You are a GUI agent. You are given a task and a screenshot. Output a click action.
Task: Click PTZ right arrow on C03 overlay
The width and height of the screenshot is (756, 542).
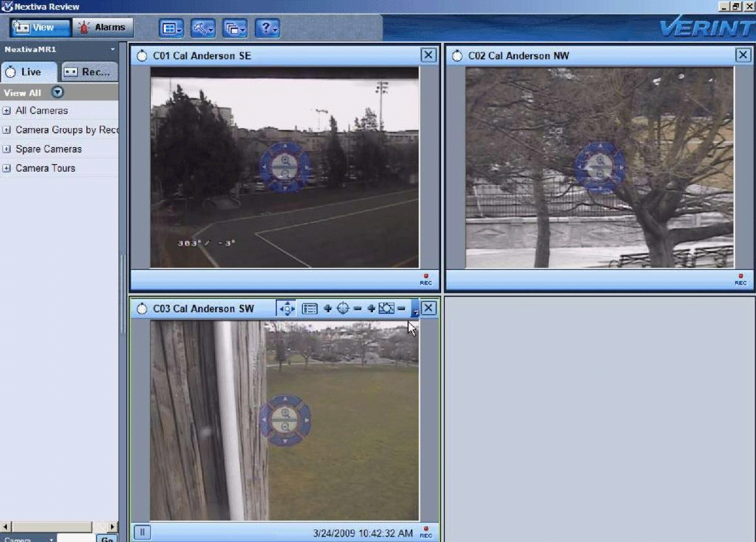click(307, 420)
